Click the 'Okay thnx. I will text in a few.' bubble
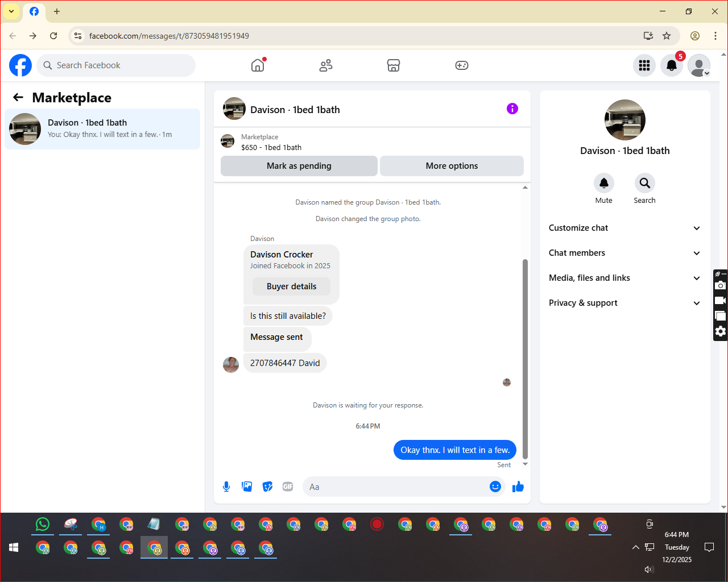The height and width of the screenshot is (582, 728). pyautogui.click(x=455, y=450)
